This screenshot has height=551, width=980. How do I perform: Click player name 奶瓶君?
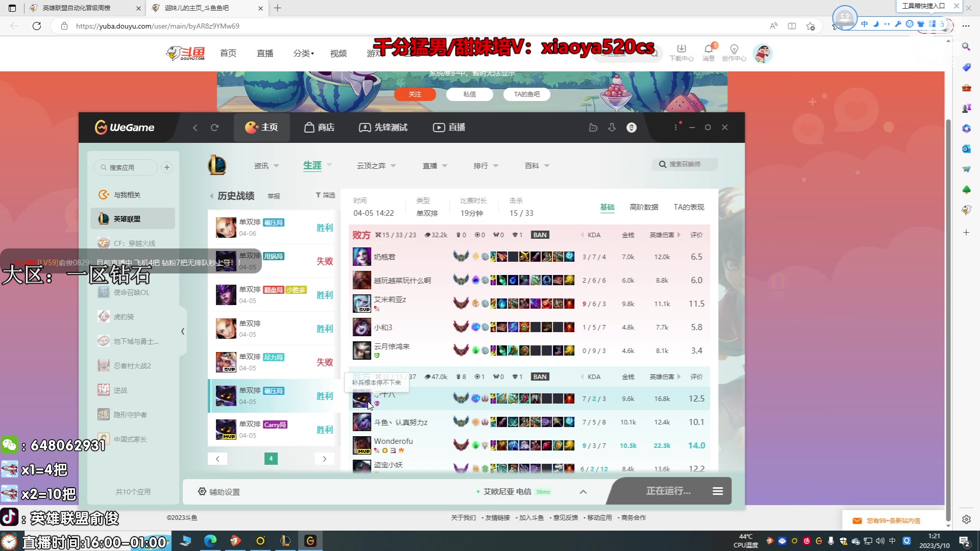(x=384, y=257)
